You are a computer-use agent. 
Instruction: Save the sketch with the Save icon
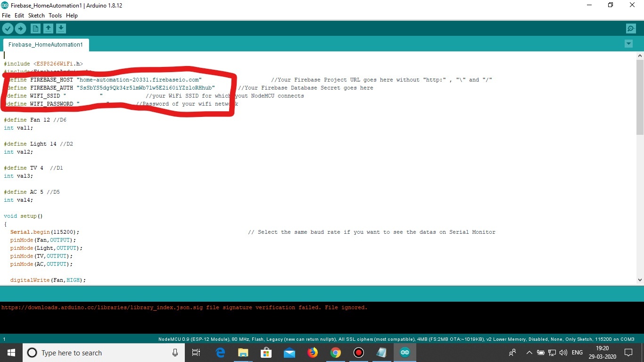[61, 29]
